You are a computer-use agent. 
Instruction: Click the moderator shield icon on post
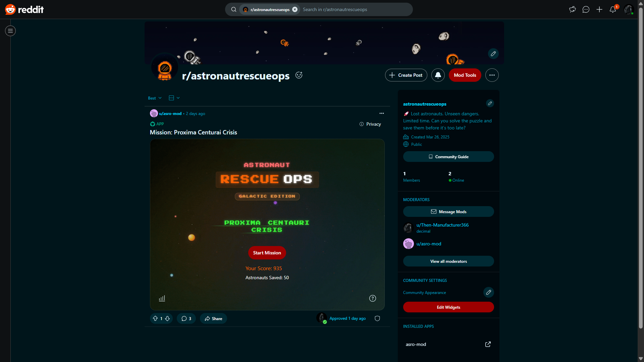point(377,318)
